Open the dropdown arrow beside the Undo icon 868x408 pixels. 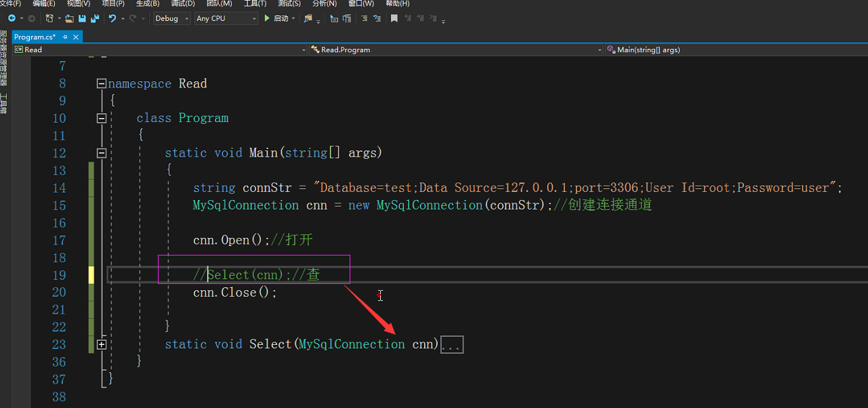[x=122, y=18]
